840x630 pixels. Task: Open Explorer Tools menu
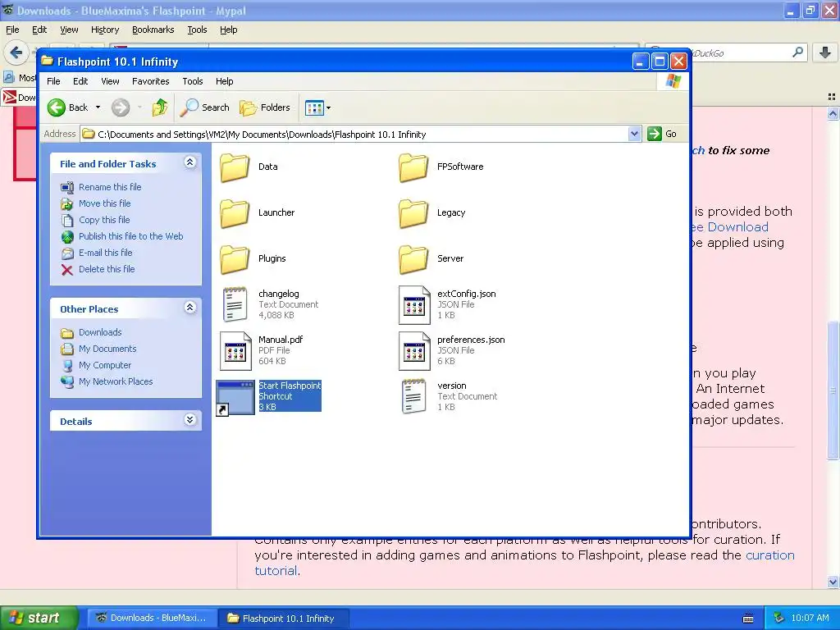pos(192,81)
